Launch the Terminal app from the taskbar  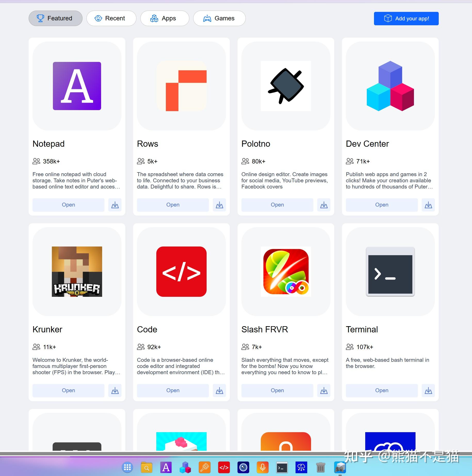(x=282, y=467)
